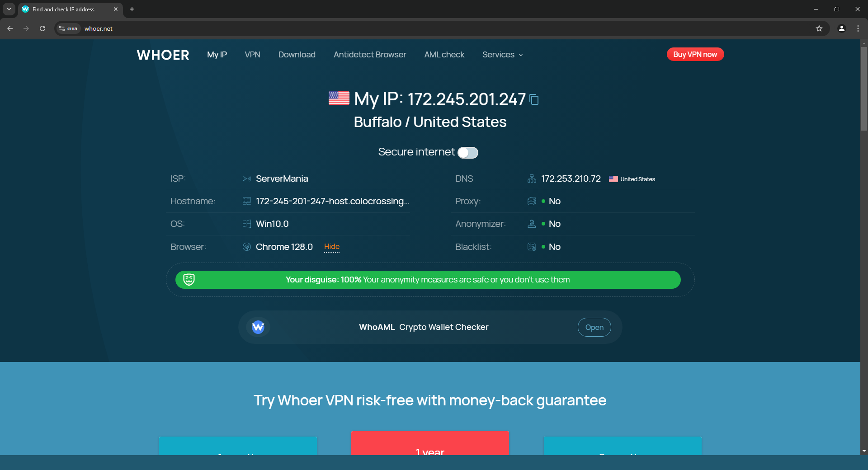The height and width of the screenshot is (470, 868).
Task: Open the tab search dropdown arrow
Action: [9, 9]
